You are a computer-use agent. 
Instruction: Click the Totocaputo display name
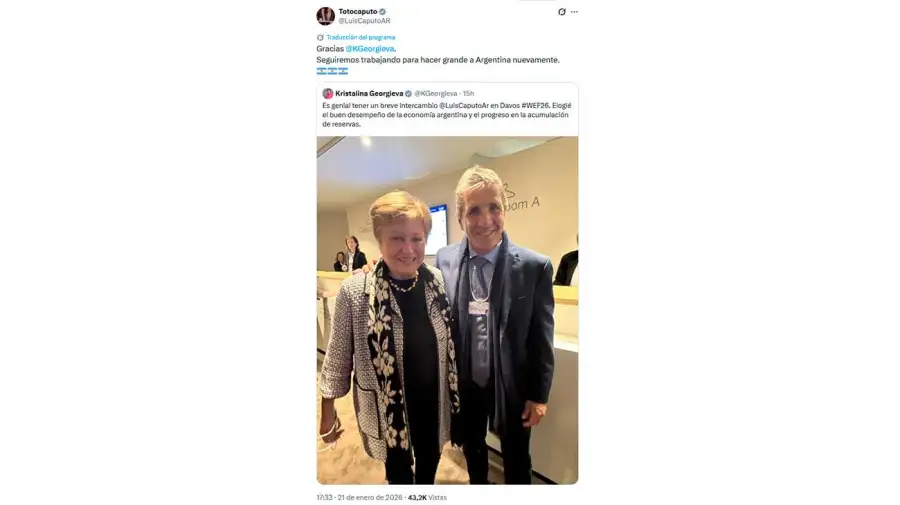(x=358, y=11)
